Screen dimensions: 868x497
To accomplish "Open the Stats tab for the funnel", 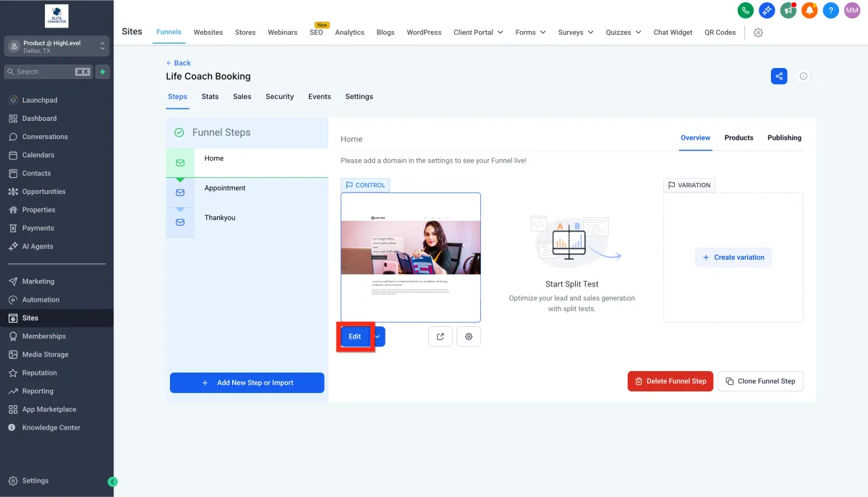I will (x=210, y=96).
